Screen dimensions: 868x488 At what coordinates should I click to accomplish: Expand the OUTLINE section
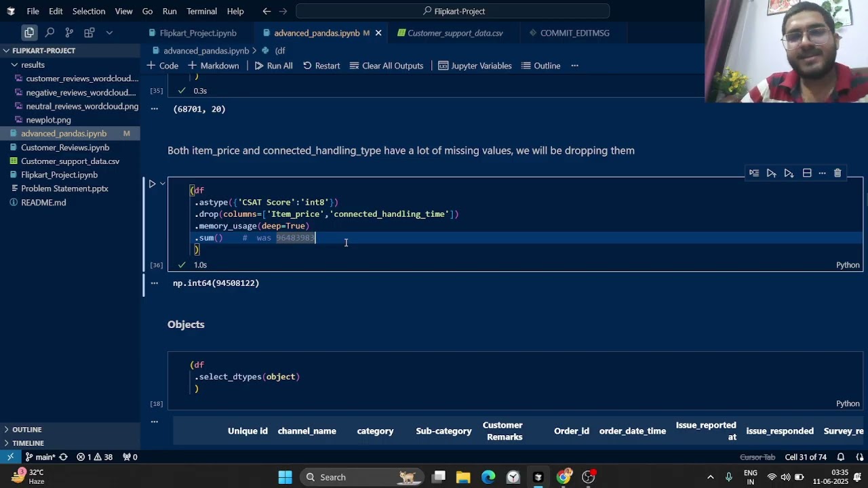[x=26, y=429]
